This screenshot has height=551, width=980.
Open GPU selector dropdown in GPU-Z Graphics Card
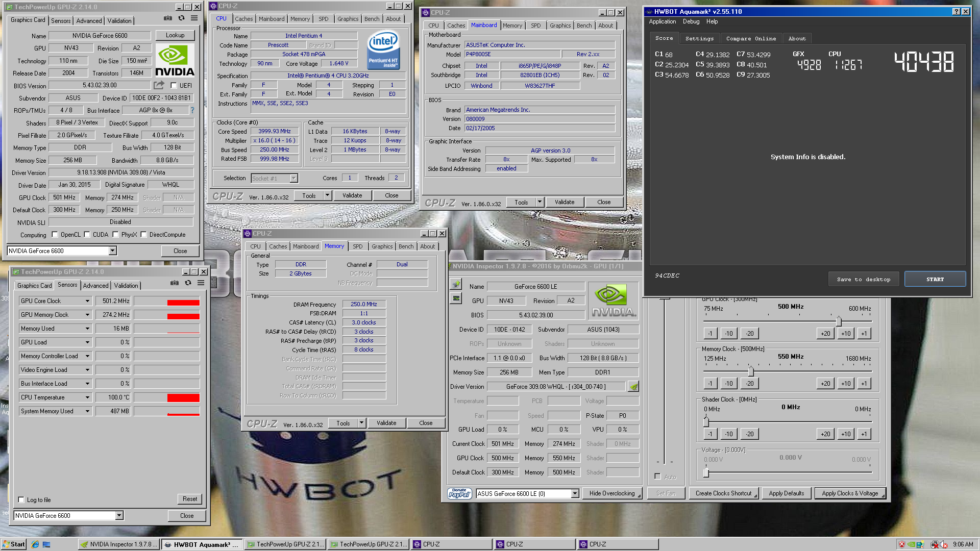(x=112, y=251)
